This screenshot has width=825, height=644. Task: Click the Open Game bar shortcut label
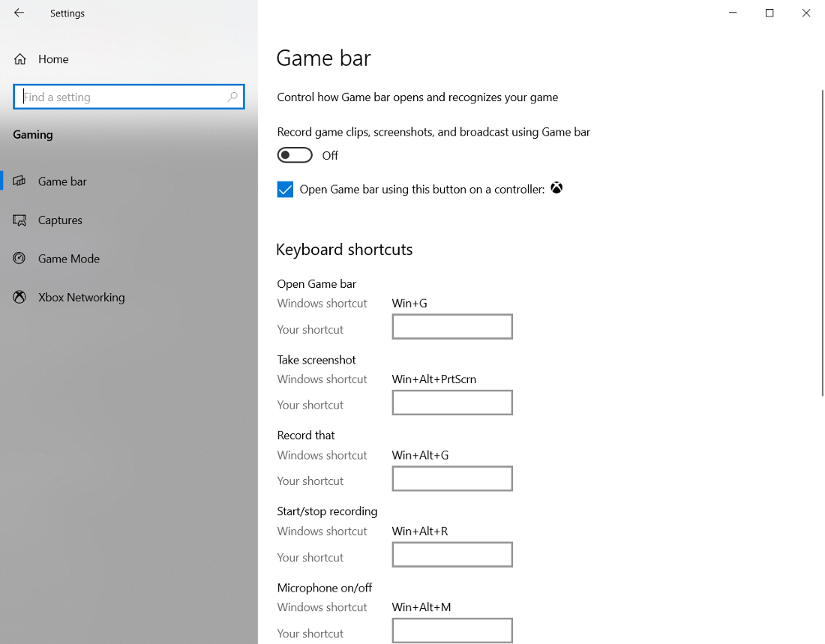click(316, 284)
